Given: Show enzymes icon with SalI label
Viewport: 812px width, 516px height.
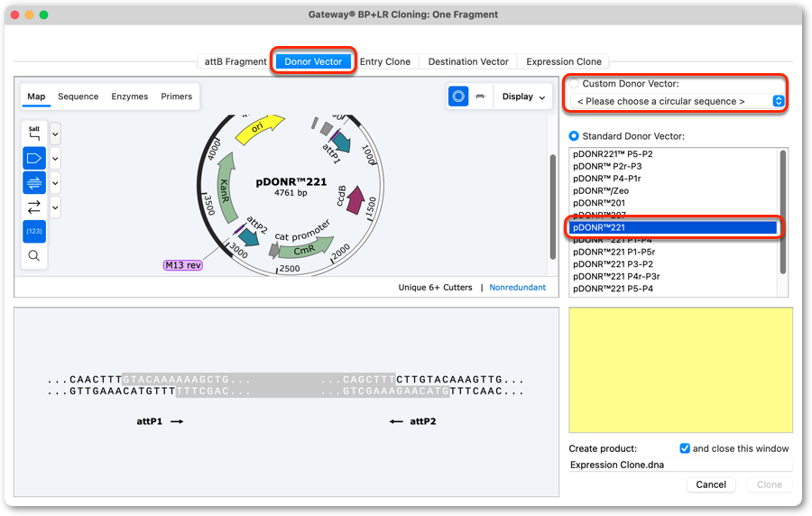Looking at the screenshot, I should click(34, 134).
